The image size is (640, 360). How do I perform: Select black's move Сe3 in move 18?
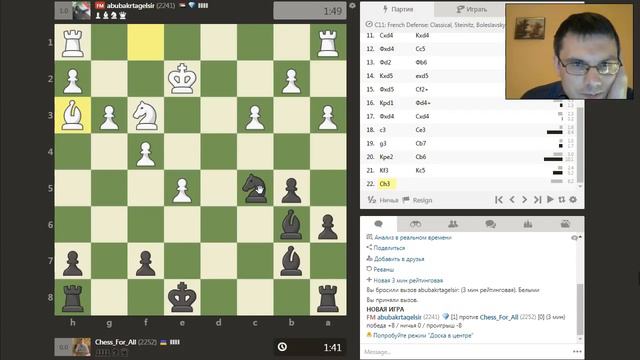click(x=420, y=130)
